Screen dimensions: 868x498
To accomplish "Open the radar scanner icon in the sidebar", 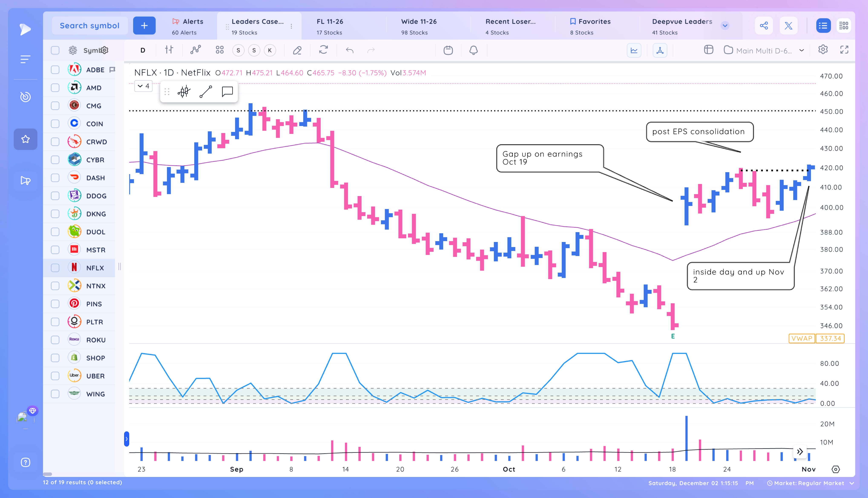I will [25, 97].
